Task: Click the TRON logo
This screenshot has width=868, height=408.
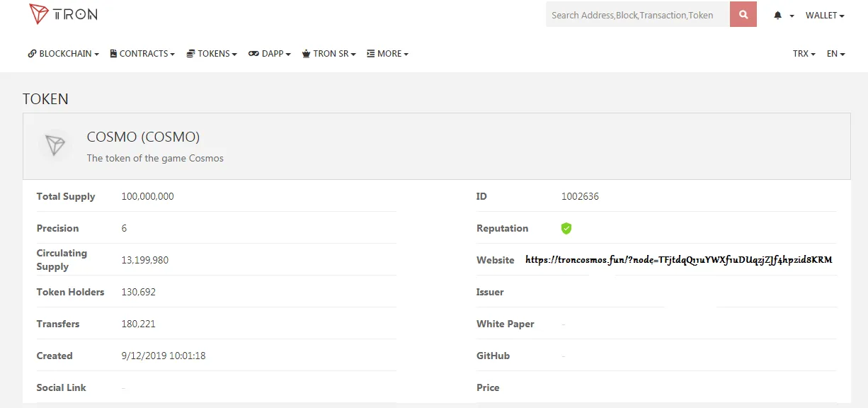Action: [x=63, y=13]
